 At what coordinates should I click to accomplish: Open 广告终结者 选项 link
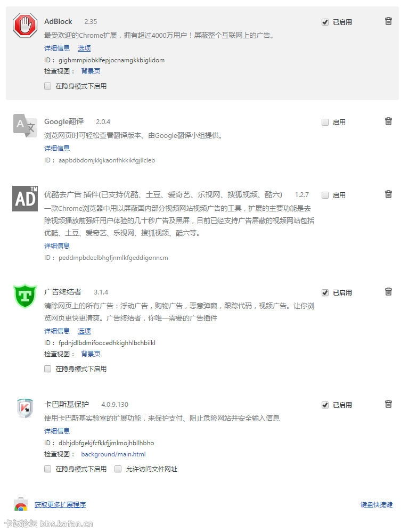pos(84,331)
